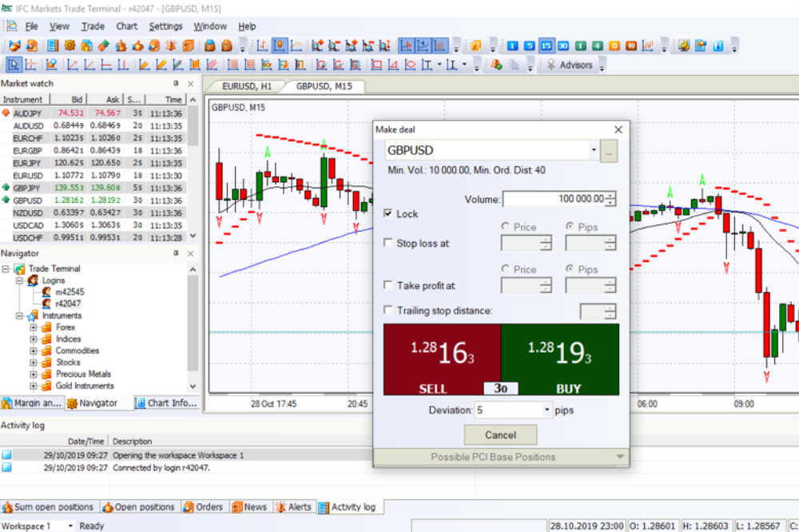This screenshot has width=799, height=532.
Task: Select the weekly (W) timeframe icon
Action: tap(631, 46)
